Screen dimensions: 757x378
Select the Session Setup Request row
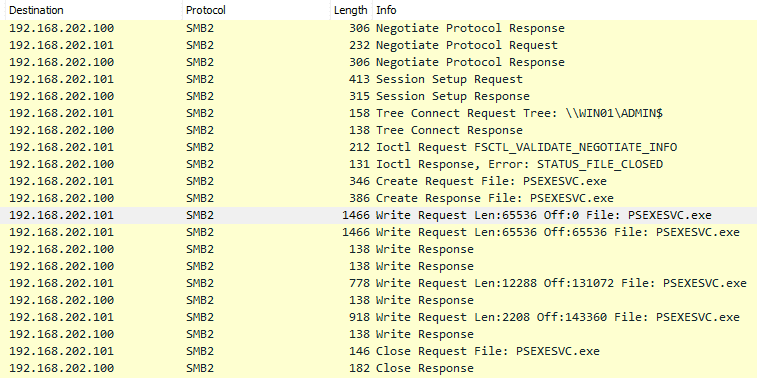[378, 79]
